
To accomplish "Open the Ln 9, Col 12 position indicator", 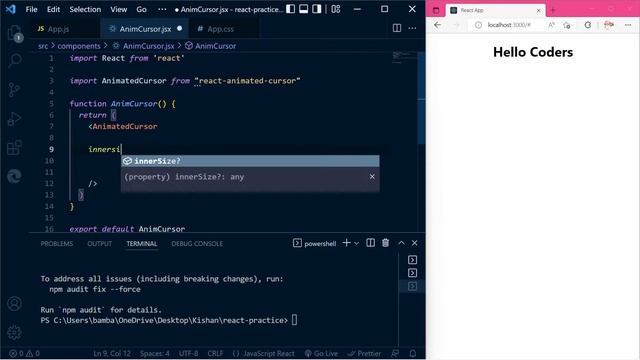I will coord(112,353).
